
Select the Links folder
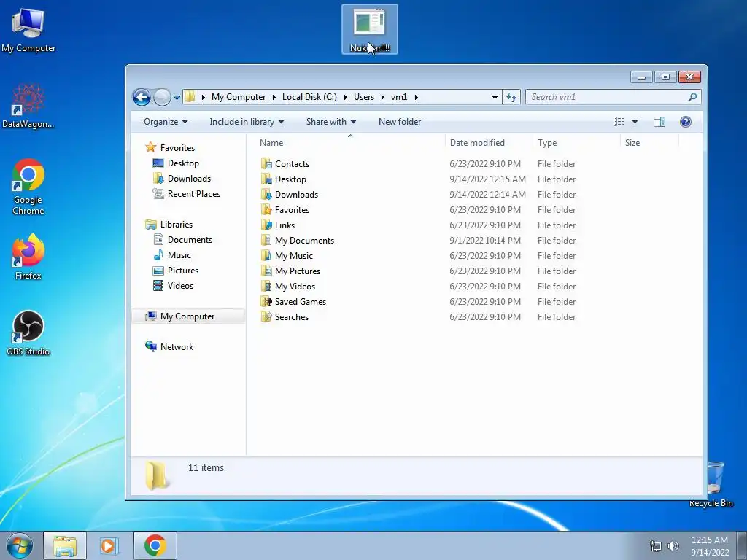285,225
